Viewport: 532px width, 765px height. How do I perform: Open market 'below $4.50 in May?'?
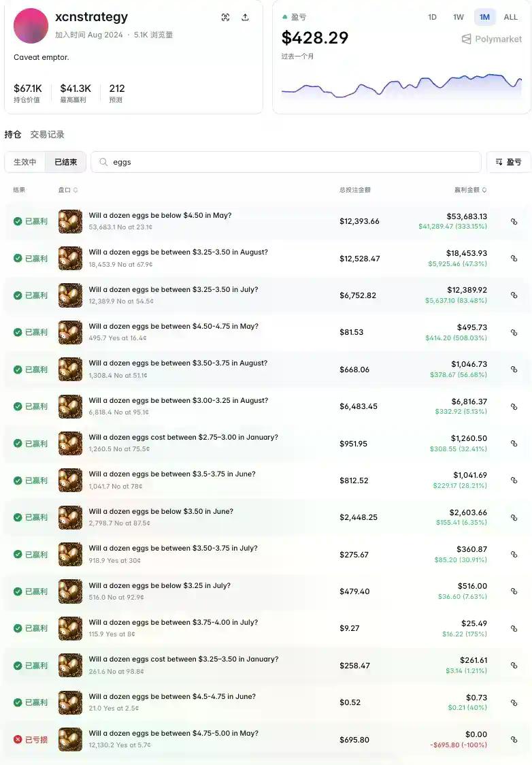point(160,215)
